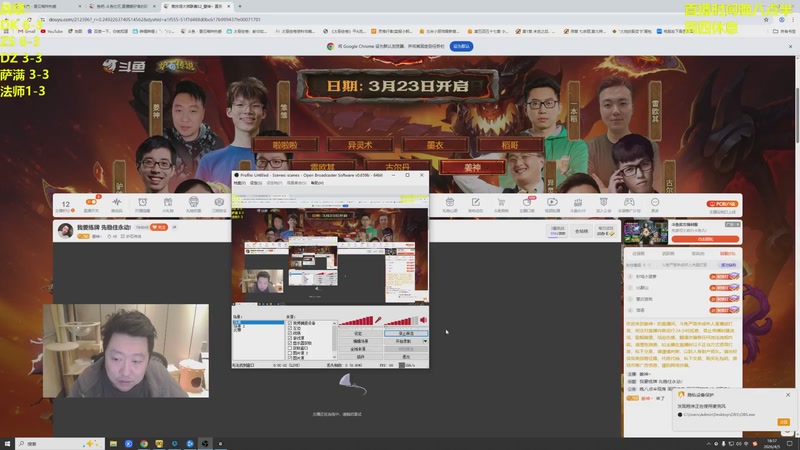Enable the unchecked 获取窗口 source checkbox
Viewport: 800px width, 450px height.
coord(290,348)
